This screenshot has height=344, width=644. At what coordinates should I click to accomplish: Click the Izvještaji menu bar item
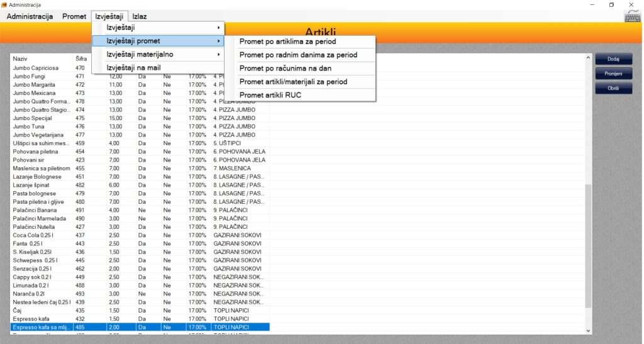109,16
